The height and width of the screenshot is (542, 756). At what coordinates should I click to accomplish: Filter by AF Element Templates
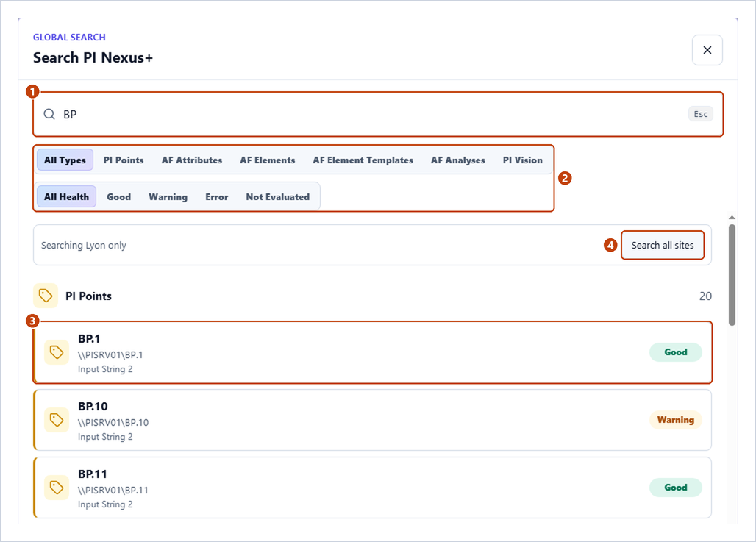click(363, 160)
